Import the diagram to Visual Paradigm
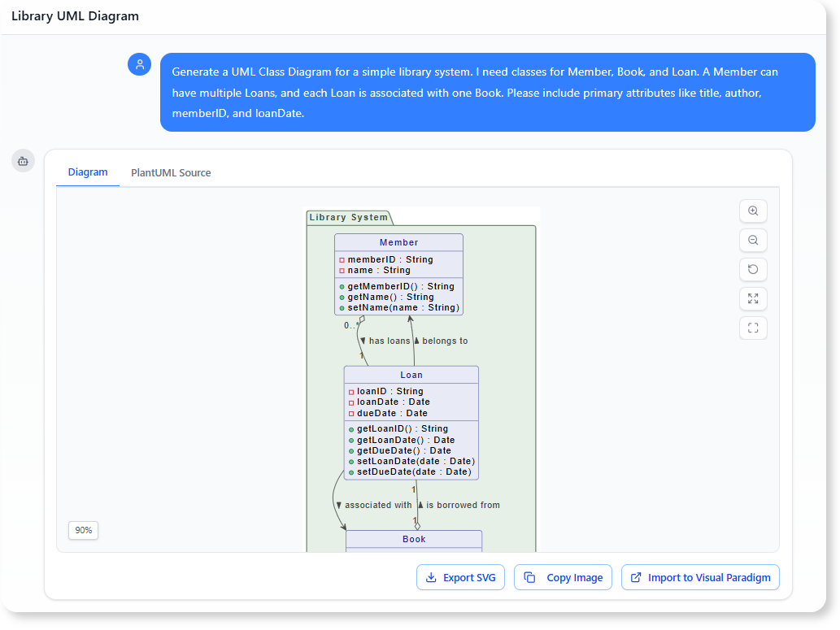The width and height of the screenshot is (840, 630). point(700,577)
